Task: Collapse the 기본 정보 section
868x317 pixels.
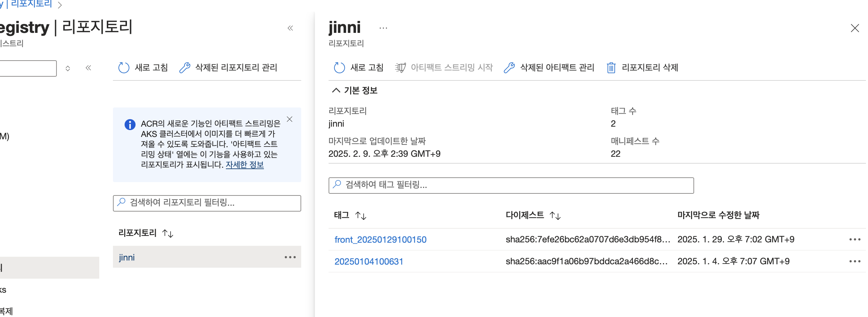Action: tap(336, 90)
